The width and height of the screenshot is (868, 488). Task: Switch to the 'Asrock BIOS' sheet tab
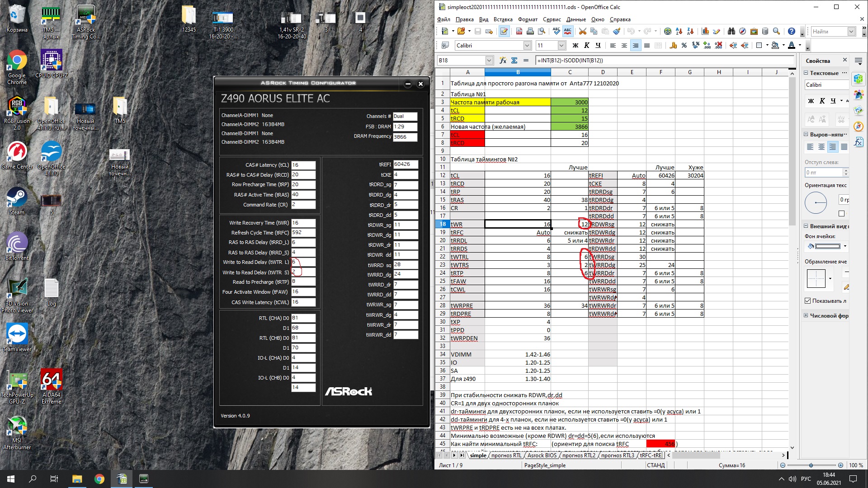(x=542, y=455)
